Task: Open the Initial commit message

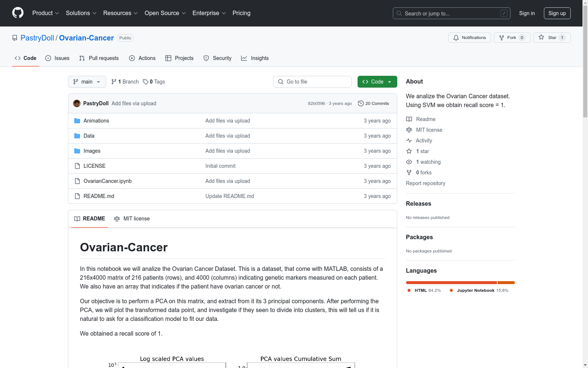Action: coord(220,166)
